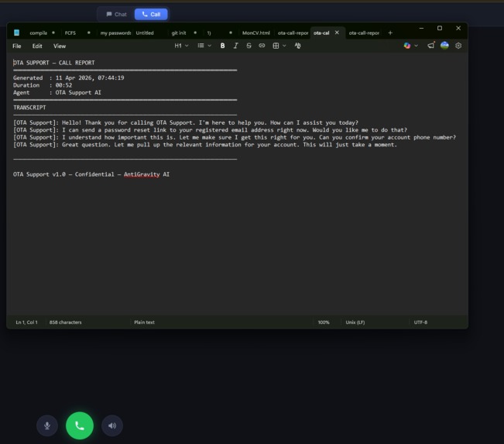The height and width of the screenshot is (444, 504).
Task: Click the OTA SUPPORT – CALL REPORT title
Action: click(54, 63)
